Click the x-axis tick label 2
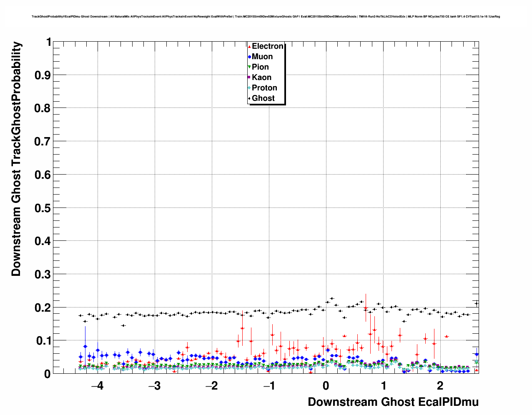 440,385
